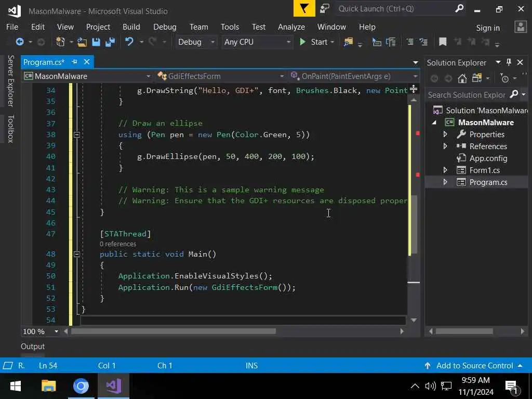Pin the Program.cs tab

point(75,62)
